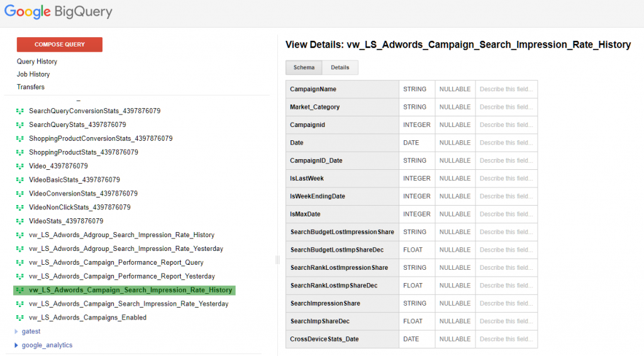Switch to the Details tab
644x356 pixels.
[340, 67]
